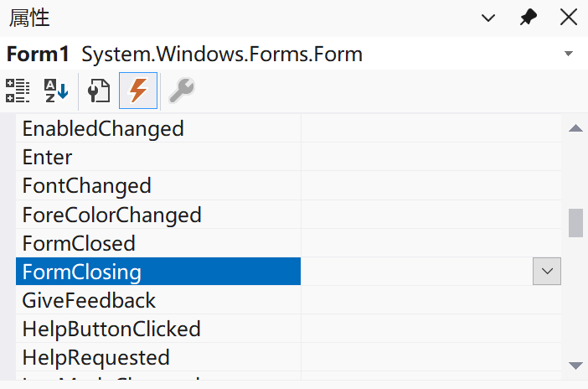Select the Events lightning bolt icon
588x389 pixels.
coord(138,91)
